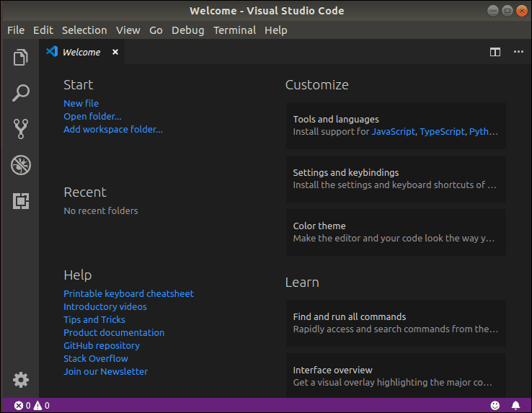Open the File menu
This screenshot has width=532, height=413.
(16, 30)
